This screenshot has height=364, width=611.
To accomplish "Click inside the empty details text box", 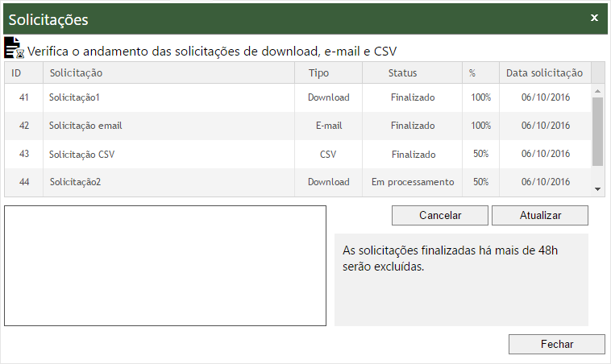I will 165,266.
